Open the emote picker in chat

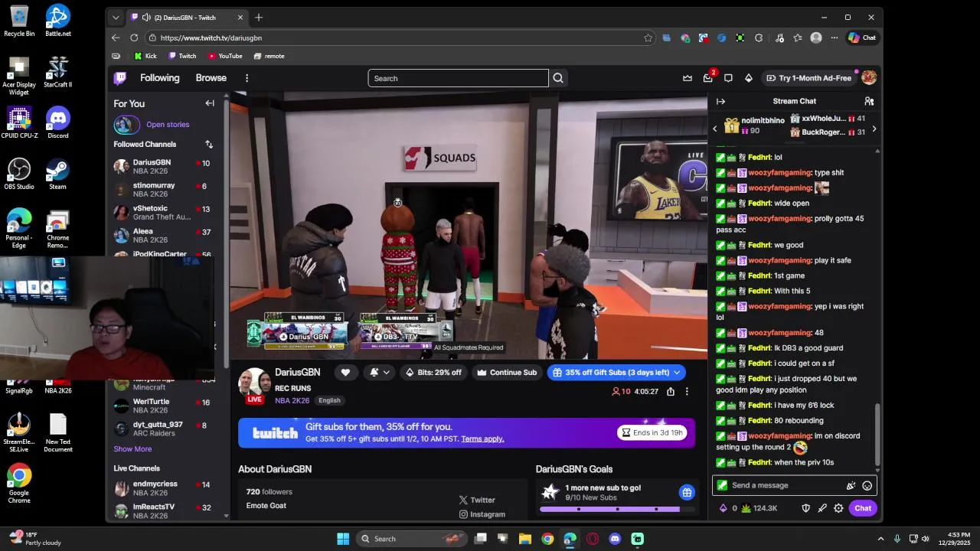(867, 485)
